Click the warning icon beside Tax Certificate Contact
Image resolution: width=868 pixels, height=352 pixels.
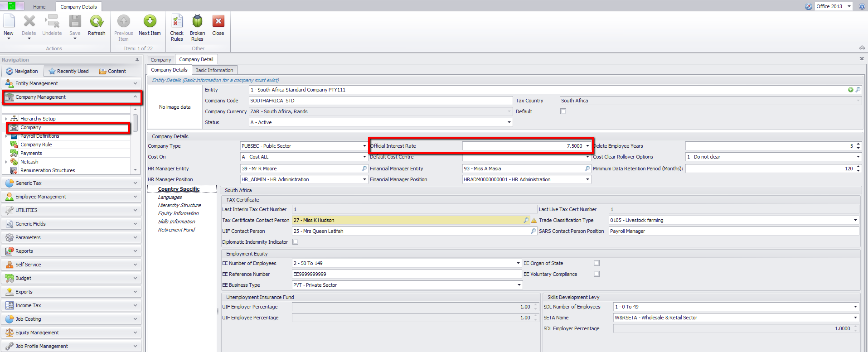(x=534, y=220)
